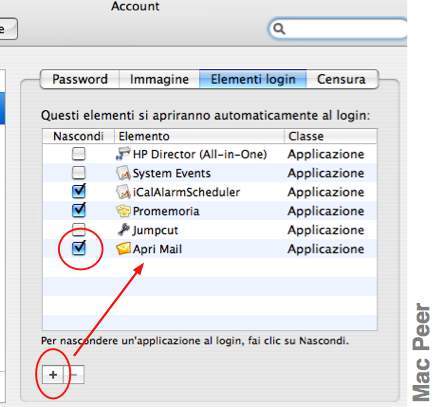Click the magnifying glass search icon
The image size is (435, 407).
coord(279,29)
